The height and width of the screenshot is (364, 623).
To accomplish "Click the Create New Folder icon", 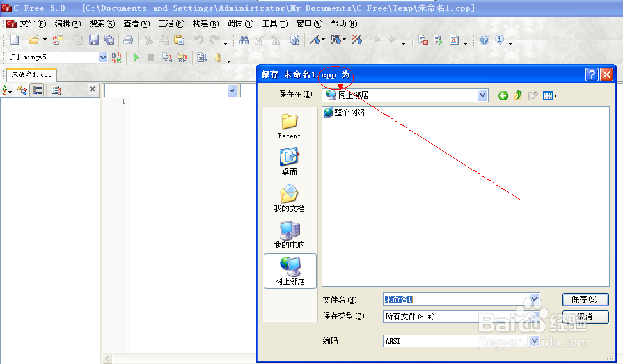I will pos(533,95).
